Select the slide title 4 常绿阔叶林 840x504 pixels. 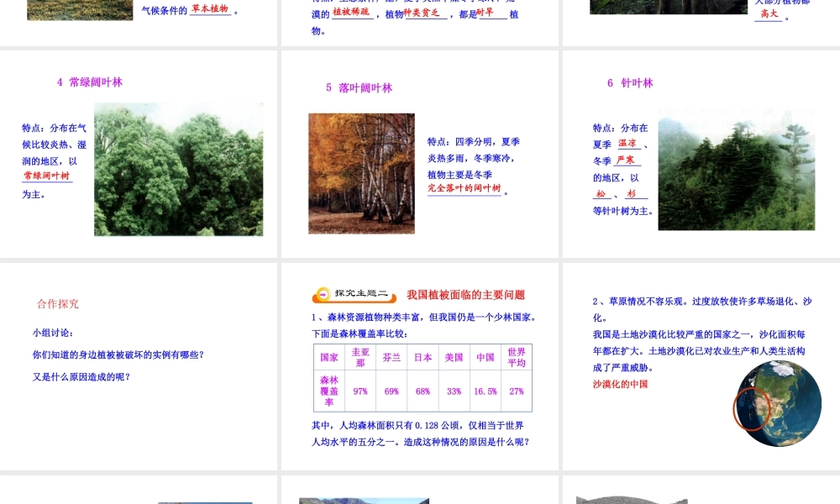(x=90, y=82)
